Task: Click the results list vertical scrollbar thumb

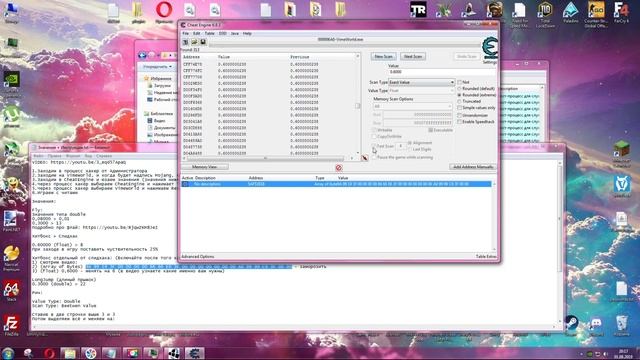Action: pos(358,106)
